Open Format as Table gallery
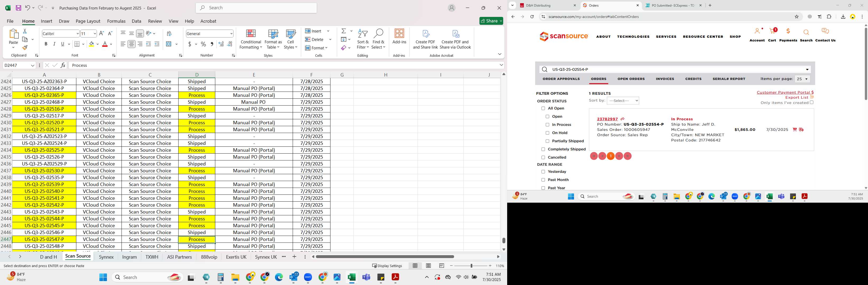 (273, 39)
